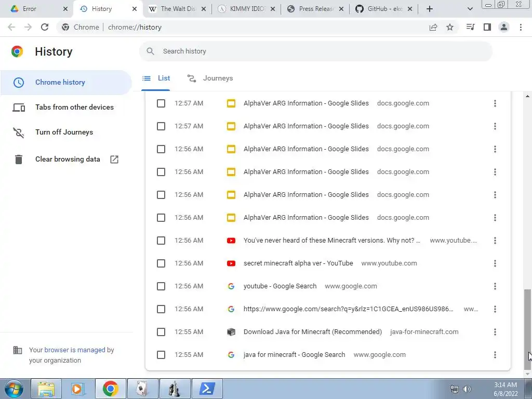Check the first 12:57 AM AlphaVer ARG row

pyautogui.click(x=161, y=103)
